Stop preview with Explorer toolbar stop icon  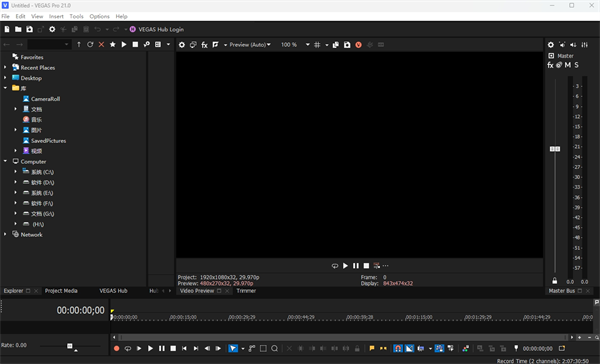135,44
